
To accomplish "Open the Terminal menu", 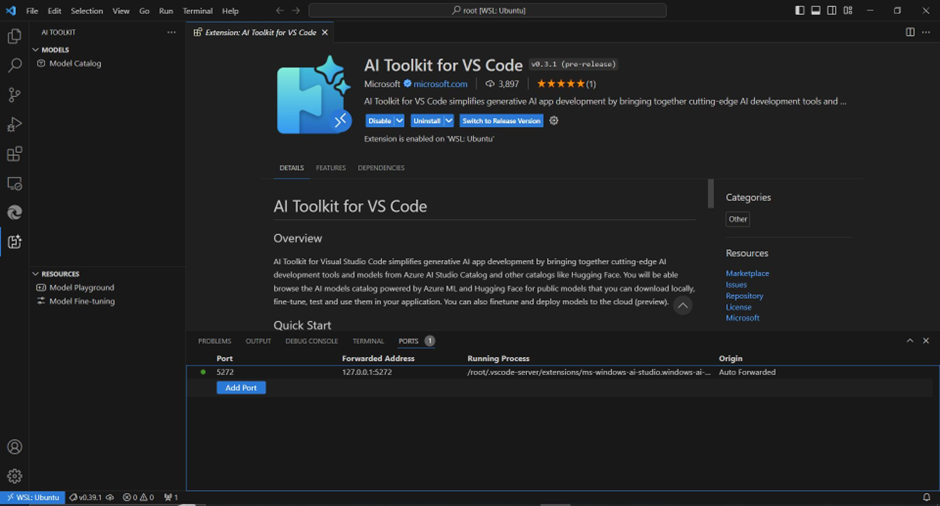I will [x=198, y=11].
